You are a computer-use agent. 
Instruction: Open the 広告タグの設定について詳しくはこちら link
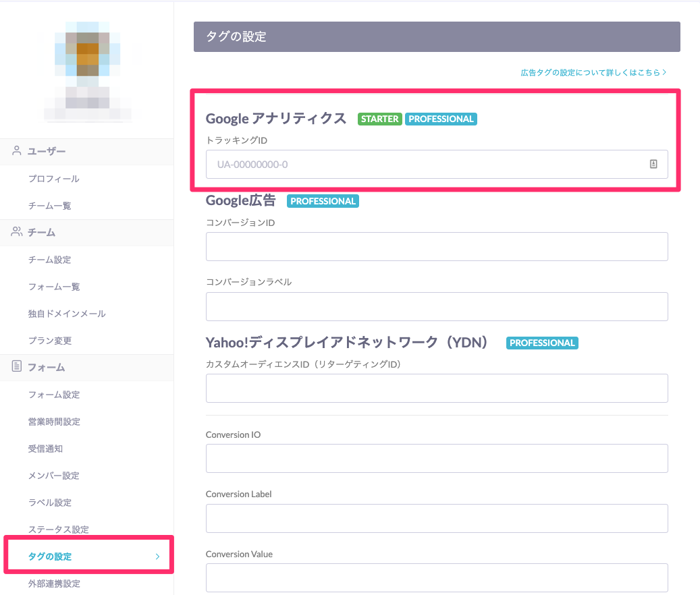tap(593, 72)
